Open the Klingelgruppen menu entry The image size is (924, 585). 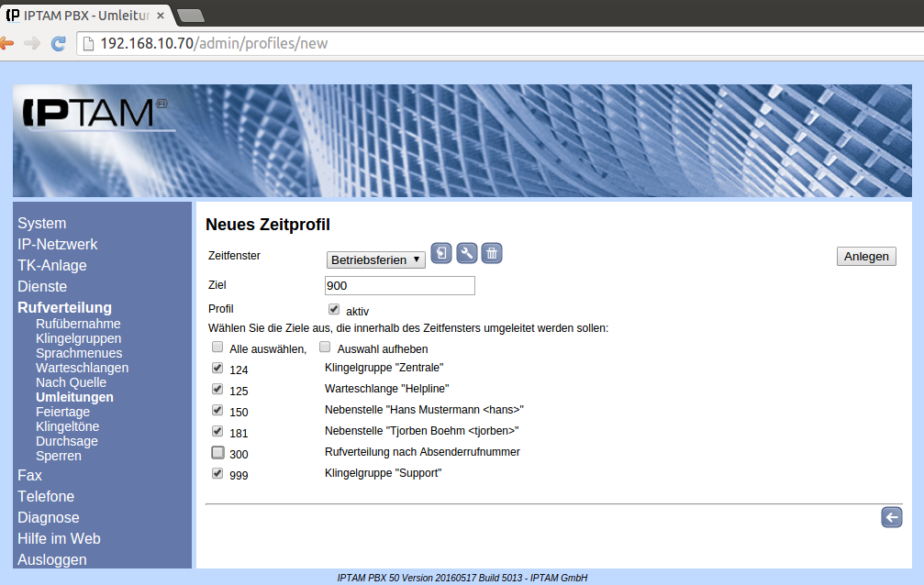coord(78,338)
